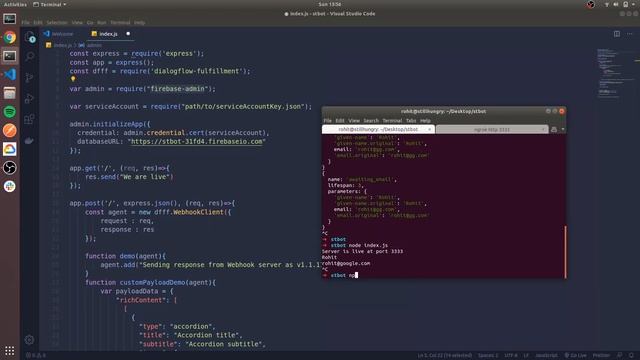The height and width of the screenshot is (360, 640).
Task: Click the feedback icon in the status bar
Action: coord(620,356)
